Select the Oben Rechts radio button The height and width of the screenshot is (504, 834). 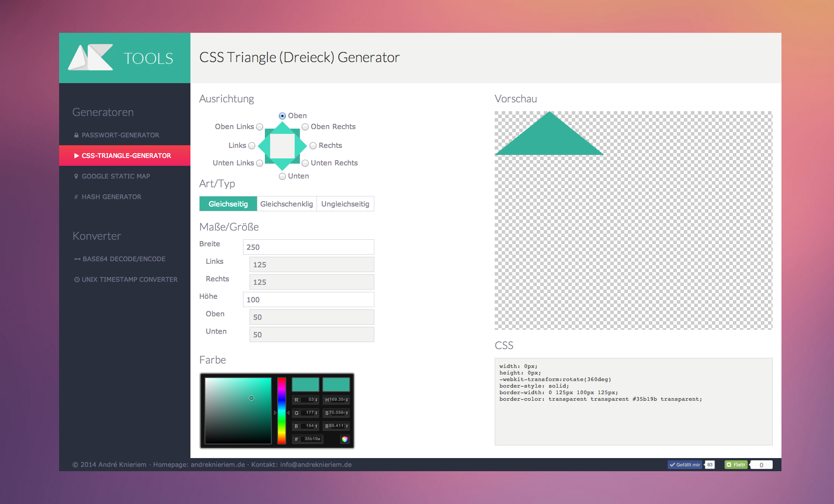(305, 127)
